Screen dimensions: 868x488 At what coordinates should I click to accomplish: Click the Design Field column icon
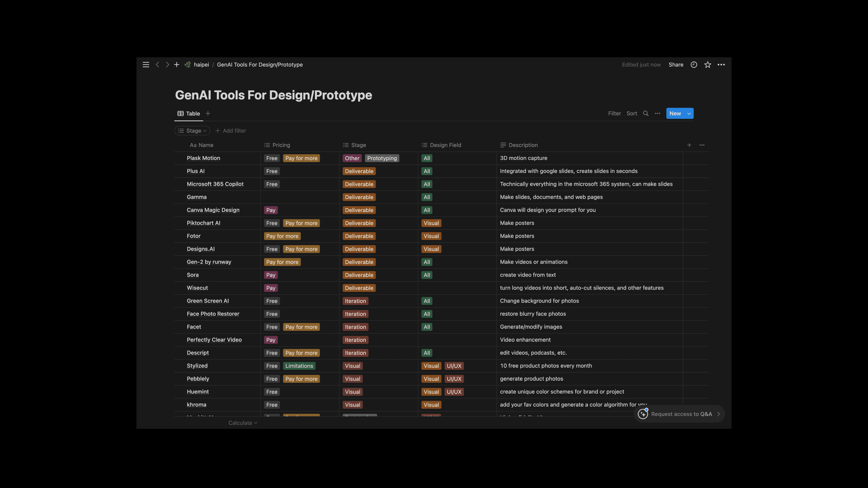[424, 145]
